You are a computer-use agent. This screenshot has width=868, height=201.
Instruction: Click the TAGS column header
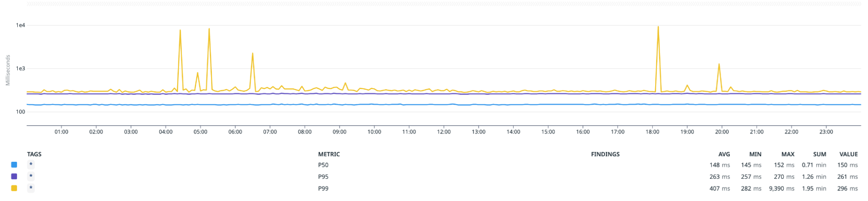[34, 154]
